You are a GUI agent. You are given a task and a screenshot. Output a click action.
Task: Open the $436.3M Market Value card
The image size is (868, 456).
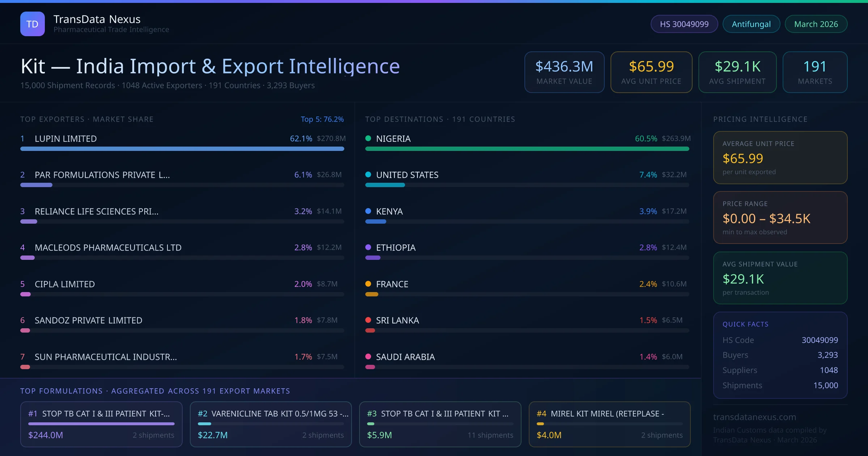pos(564,72)
